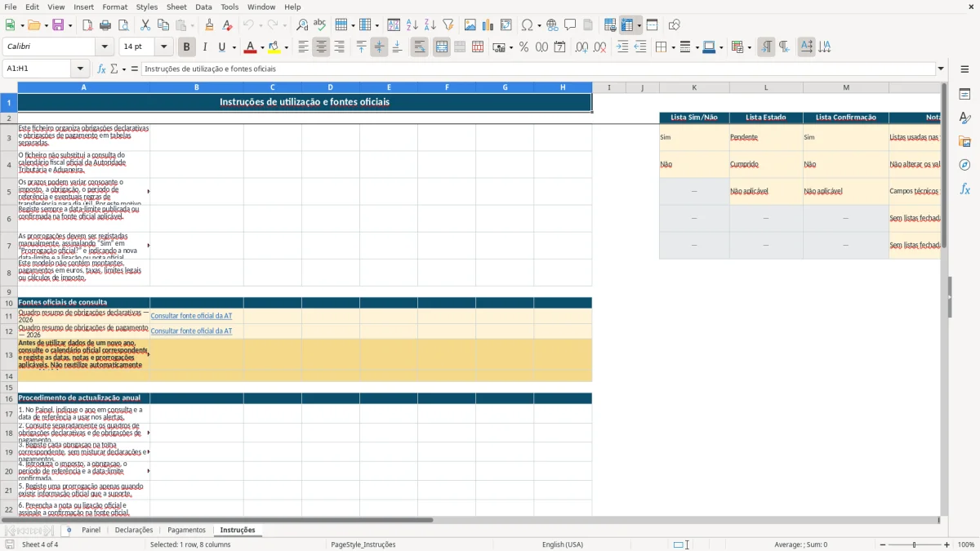The width and height of the screenshot is (980, 551).
Task: Click Increase Indent icon
Action: point(622,47)
